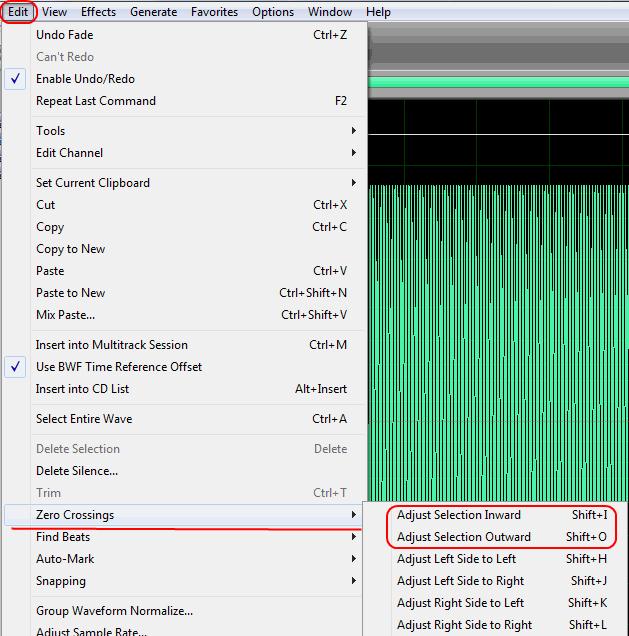The width and height of the screenshot is (629, 636).
Task: Select Mix Paste option
Action: (65, 315)
